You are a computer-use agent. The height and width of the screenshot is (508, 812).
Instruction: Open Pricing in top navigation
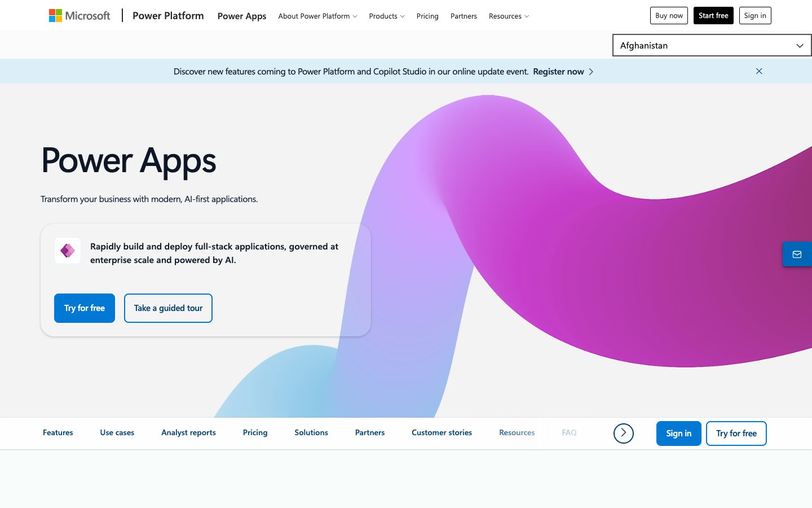[x=427, y=16]
